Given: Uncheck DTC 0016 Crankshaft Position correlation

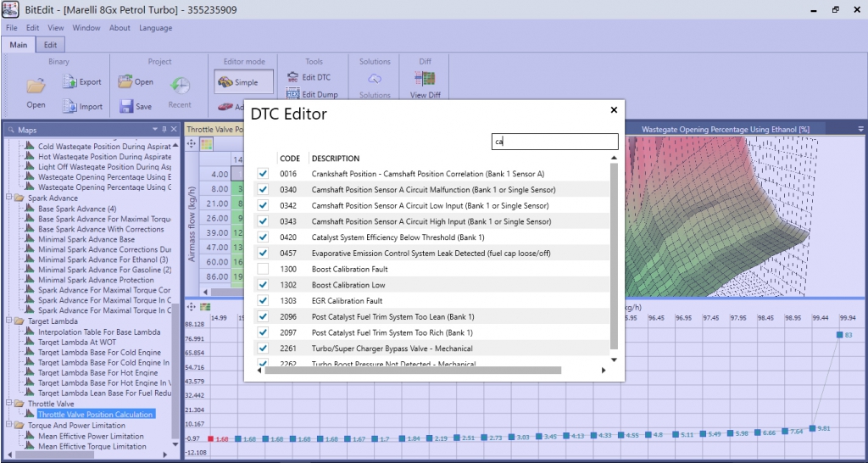Looking at the screenshot, I should tap(263, 174).
